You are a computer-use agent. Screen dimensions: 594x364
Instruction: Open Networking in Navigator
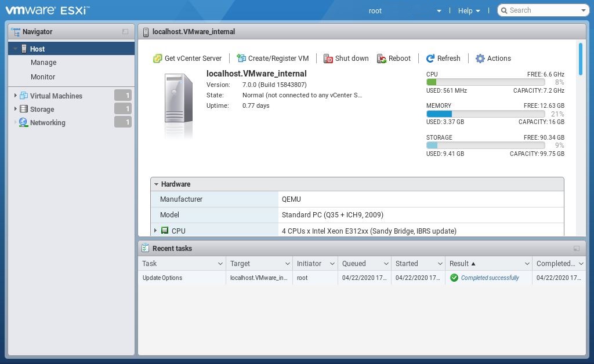48,123
